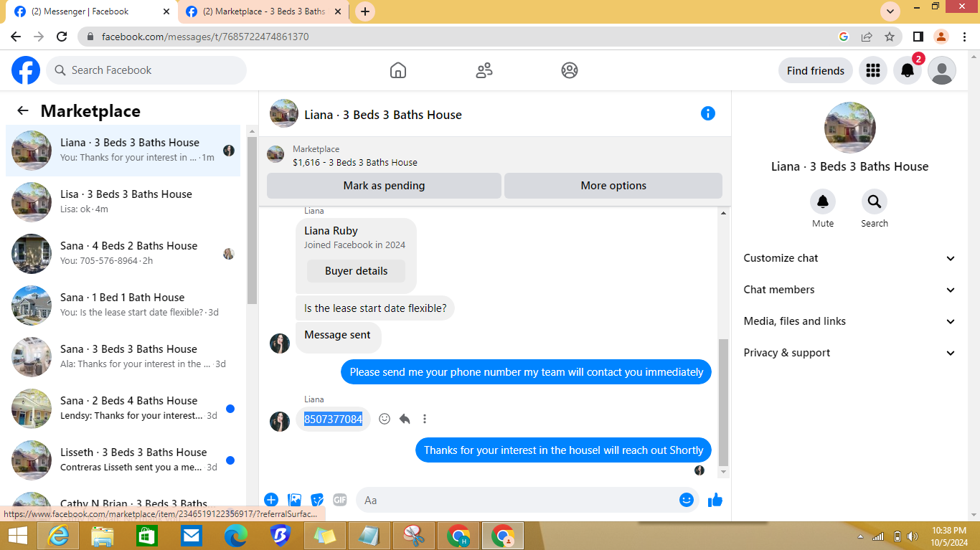
Task: Click the Search Facebook field
Action: point(147,70)
